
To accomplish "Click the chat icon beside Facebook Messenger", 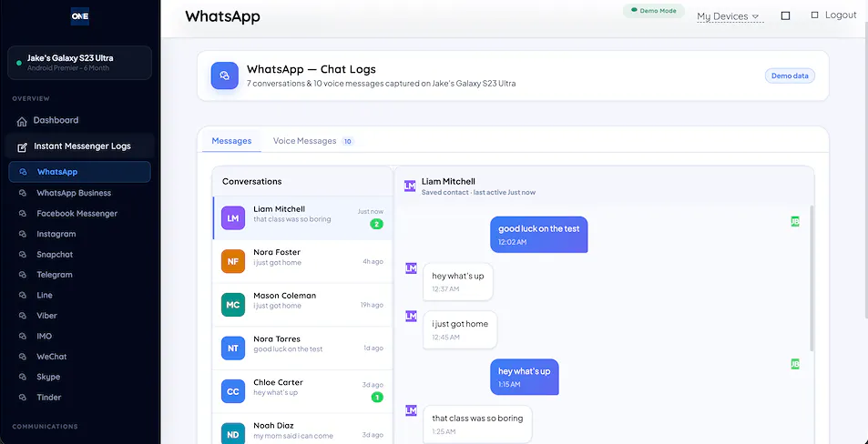I will [x=23, y=214].
